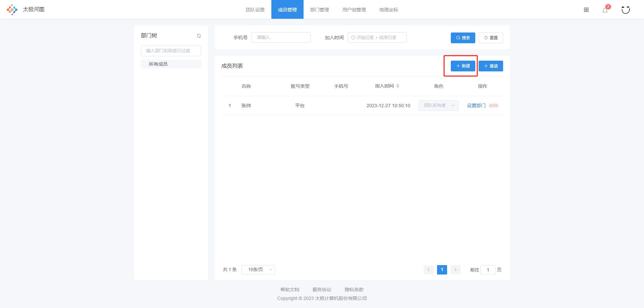Click 移除 for 张帅
This screenshot has width=644, height=308.
(x=494, y=106)
